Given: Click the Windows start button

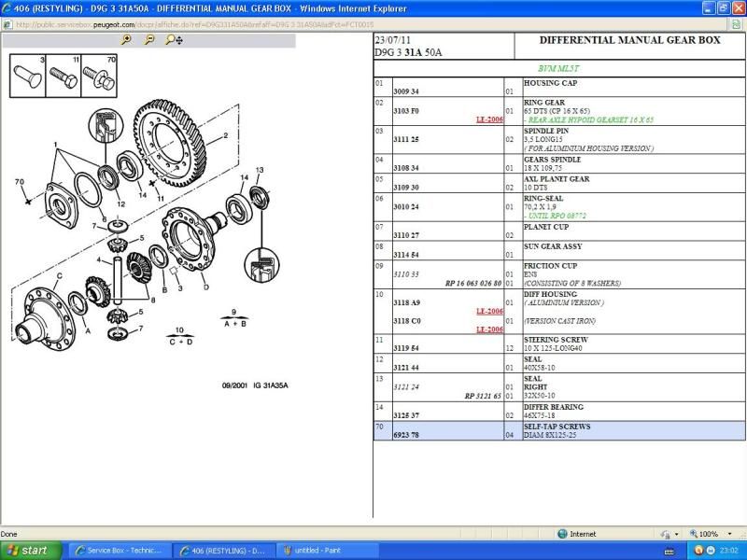Looking at the screenshot, I should [x=31, y=551].
